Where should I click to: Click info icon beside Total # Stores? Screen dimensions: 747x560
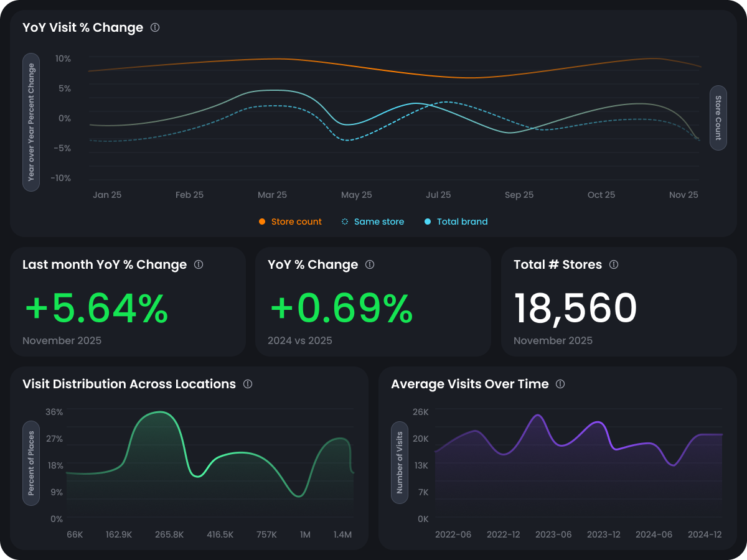[x=614, y=264]
